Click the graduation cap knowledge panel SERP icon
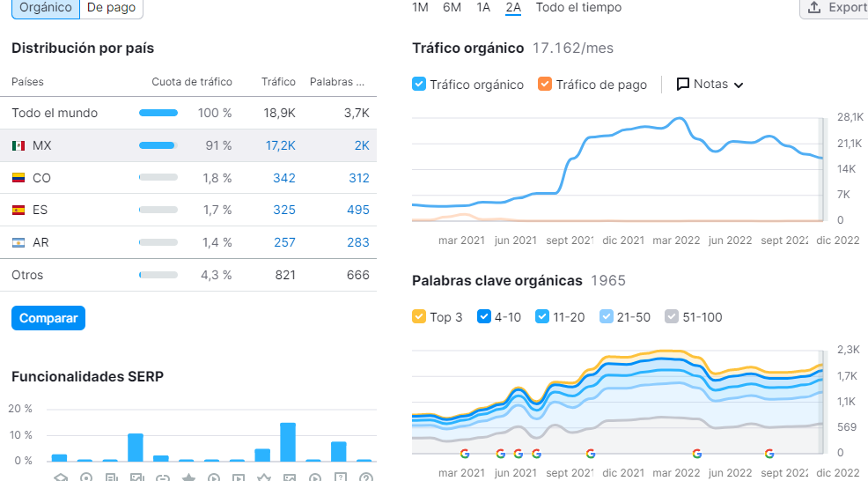The image size is (868, 481). pos(61,477)
